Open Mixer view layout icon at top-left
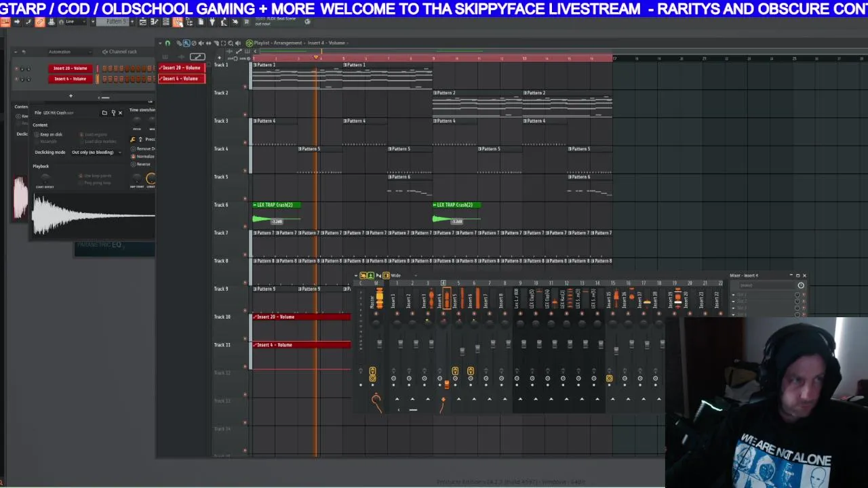 (x=386, y=275)
